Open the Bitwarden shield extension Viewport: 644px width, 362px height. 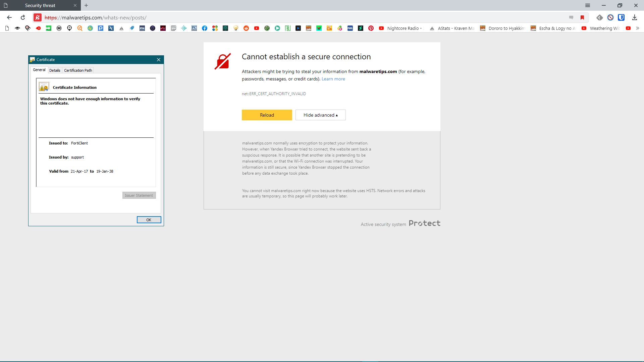coord(621,17)
